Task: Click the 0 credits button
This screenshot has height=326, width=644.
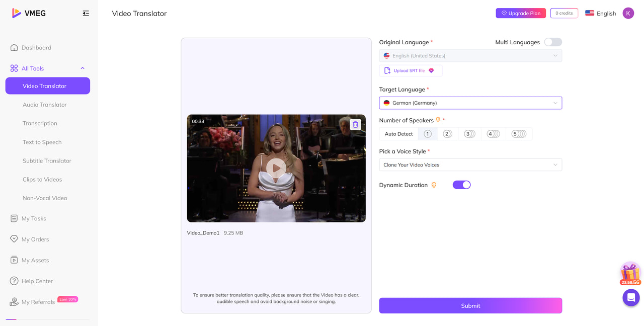Action: pyautogui.click(x=564, y=13)
